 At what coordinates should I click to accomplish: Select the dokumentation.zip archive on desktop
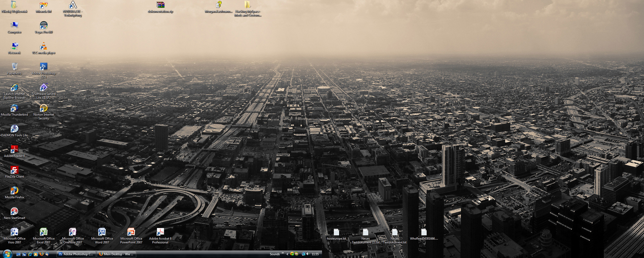(160, 5)
